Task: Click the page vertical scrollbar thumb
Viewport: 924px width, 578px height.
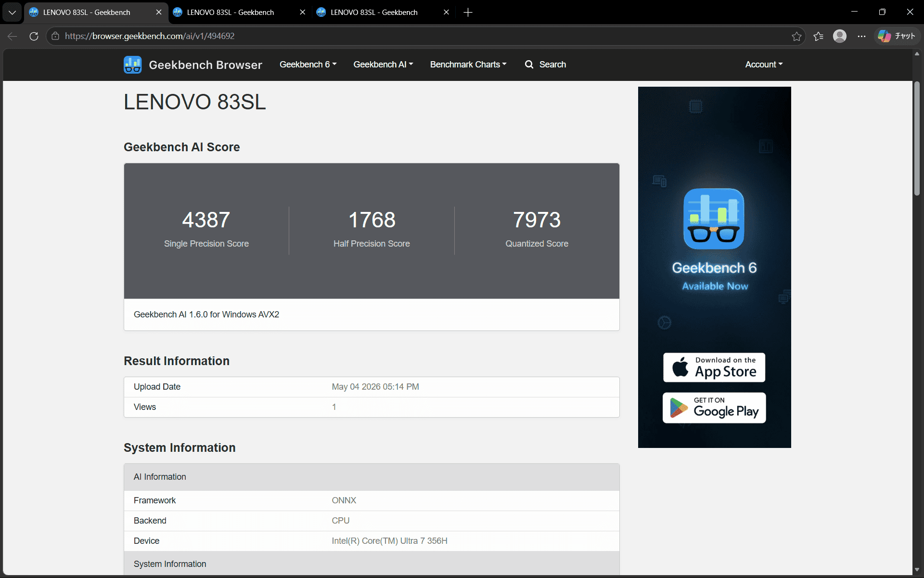Action: [917, 139]
